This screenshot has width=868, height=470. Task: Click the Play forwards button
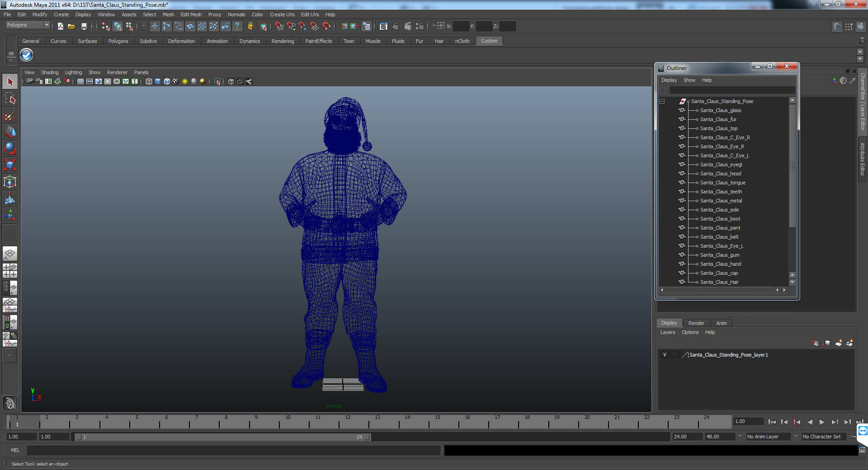tap(822, 422)
